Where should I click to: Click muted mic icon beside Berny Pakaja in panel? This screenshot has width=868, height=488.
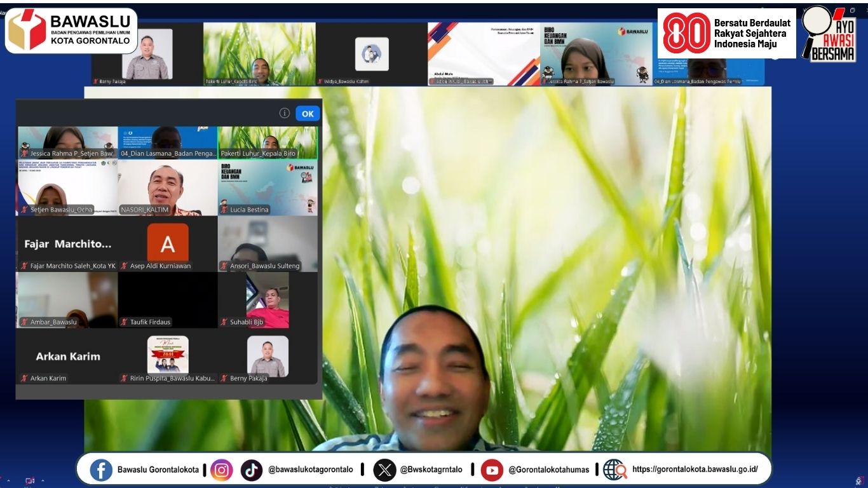(224, 378)
